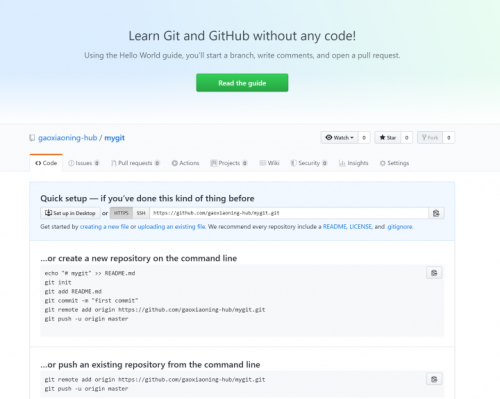Follow the uploading an existing file link
This screenshot has height=399, width=500.
tap(171, 227)
